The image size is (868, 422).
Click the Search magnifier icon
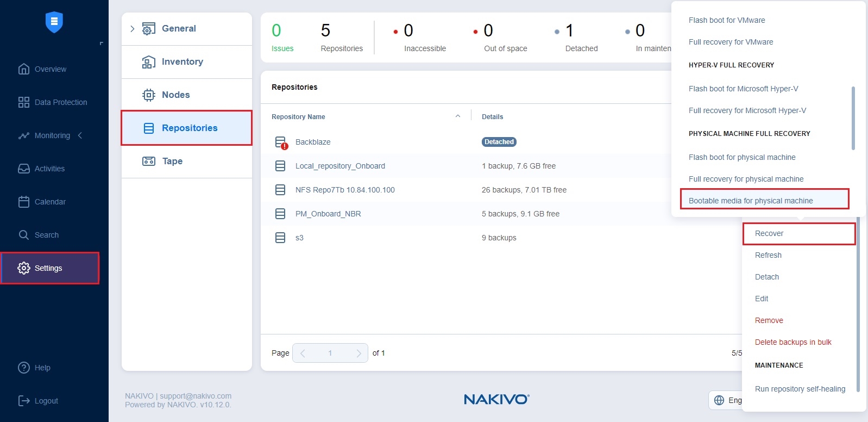click(x=24, y=235)
